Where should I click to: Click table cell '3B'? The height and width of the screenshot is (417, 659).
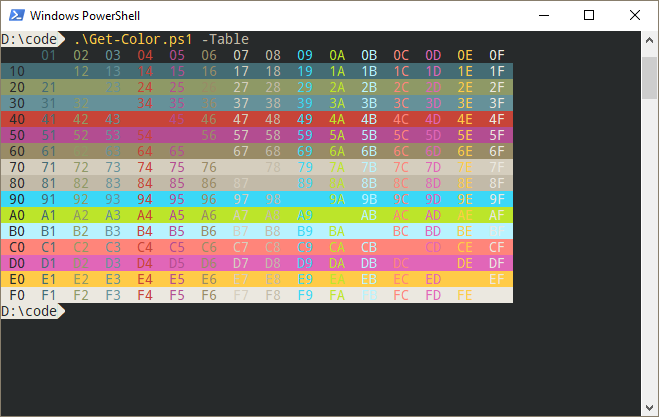point(369,103)
